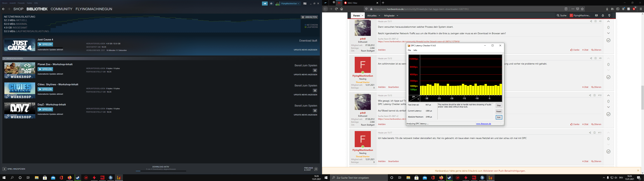Open Firefox page actions three-dots icon

pyautogui.click(x=573, y=9)
